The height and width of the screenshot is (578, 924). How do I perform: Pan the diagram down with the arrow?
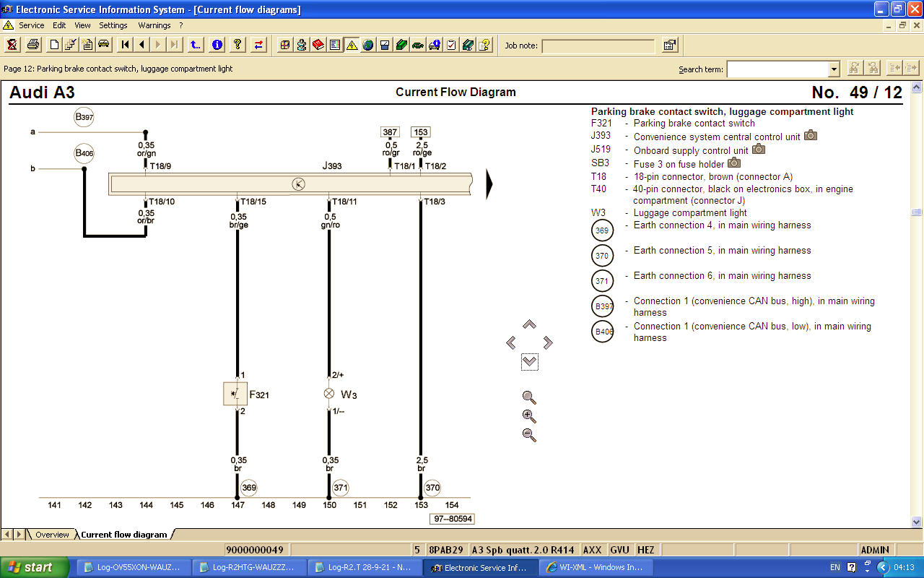click(x=529, y=361)
